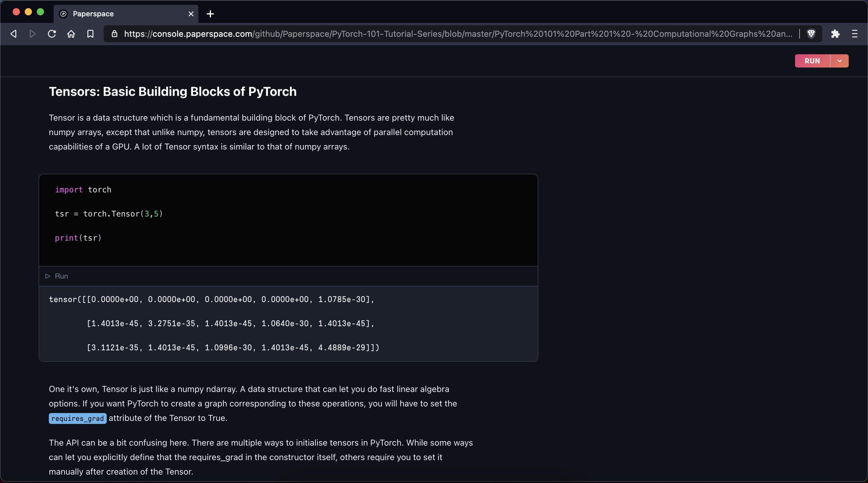Open a new browser tab
The image size is (868, 483).
point(210,14)
